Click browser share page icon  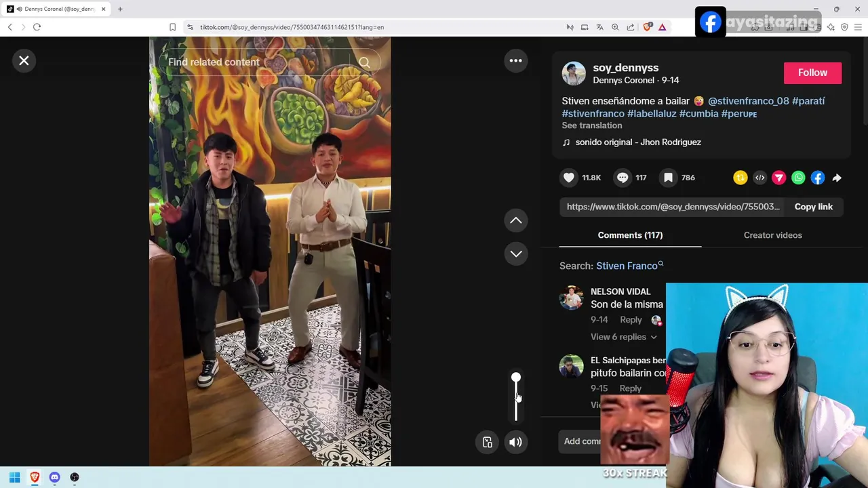pos(631,27)
